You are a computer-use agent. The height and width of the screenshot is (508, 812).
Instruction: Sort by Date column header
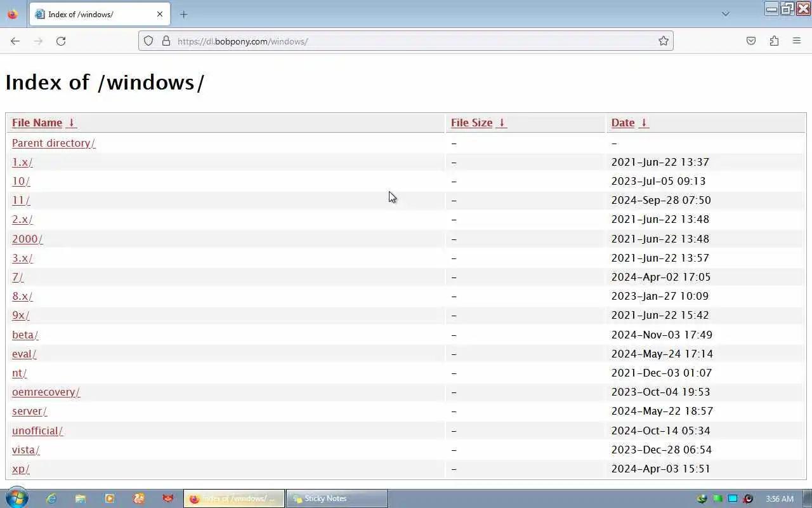coord(623,123)
